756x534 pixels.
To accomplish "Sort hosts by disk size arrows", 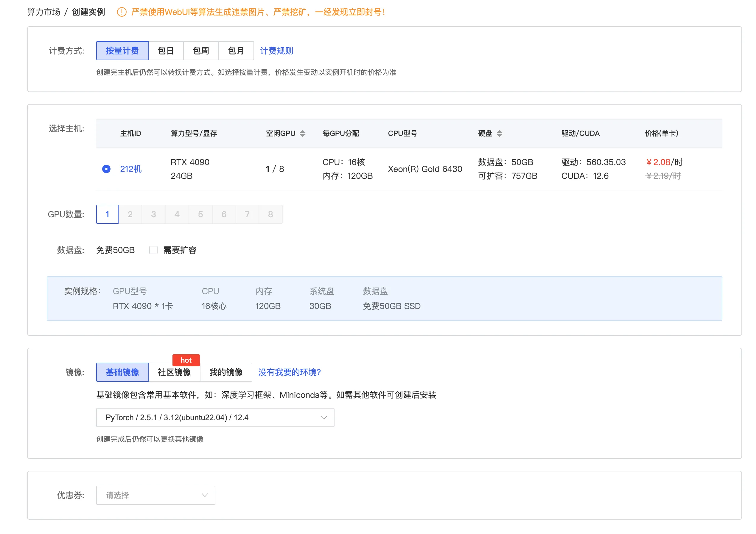I will click(499, 133).
